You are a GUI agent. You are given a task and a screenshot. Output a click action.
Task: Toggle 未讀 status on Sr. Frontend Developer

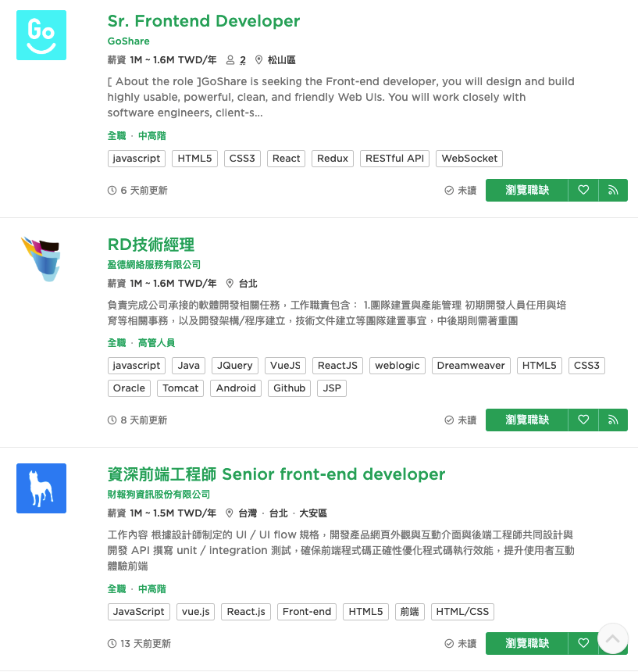[x=461, y=191]
